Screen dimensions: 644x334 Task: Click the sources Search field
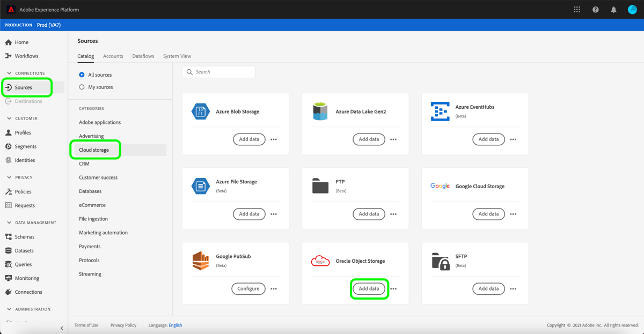[218, 72]
